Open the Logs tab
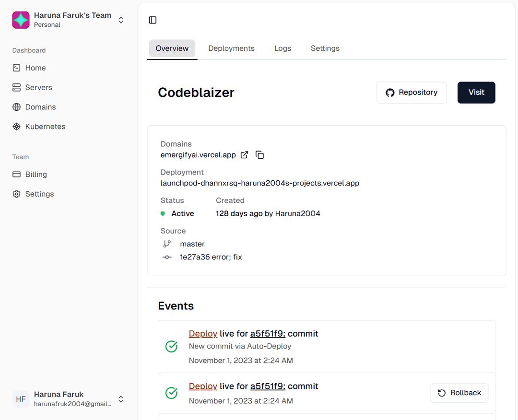This screenshot has width=518, height=420. [x=283, y=48]
